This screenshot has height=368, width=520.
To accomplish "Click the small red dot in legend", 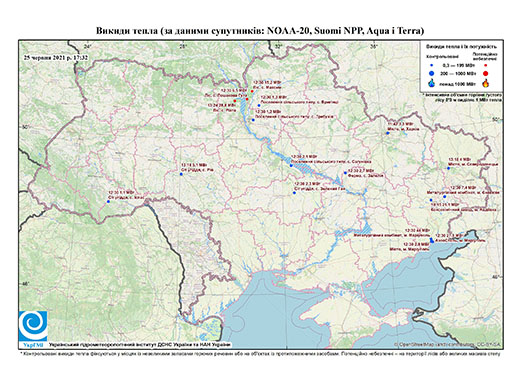I will click(x=486, y=65).
